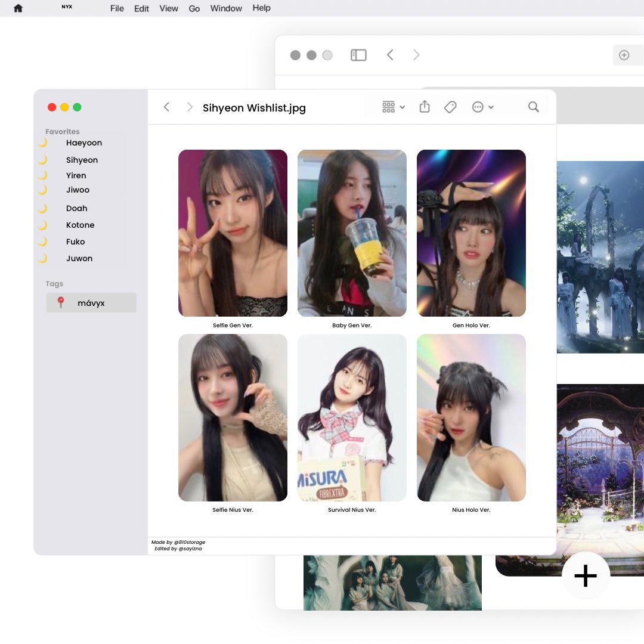
Task: Click the search magnifier icon
Action: click(x=534, y=107)
